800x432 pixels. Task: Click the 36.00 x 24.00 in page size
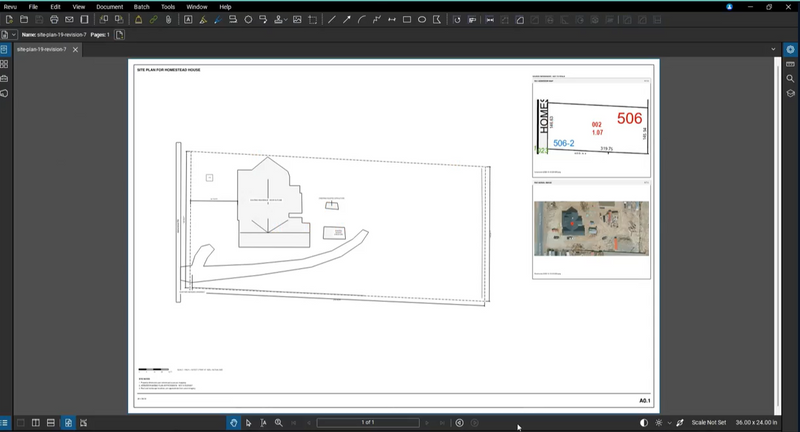click(757, 423)
